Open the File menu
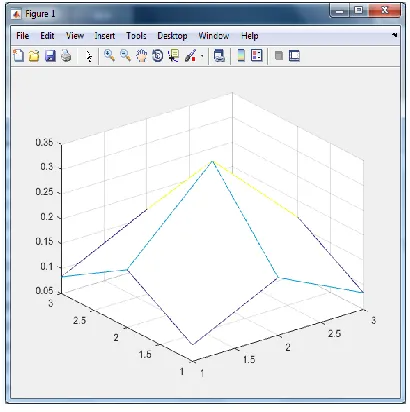 (22, 36)
